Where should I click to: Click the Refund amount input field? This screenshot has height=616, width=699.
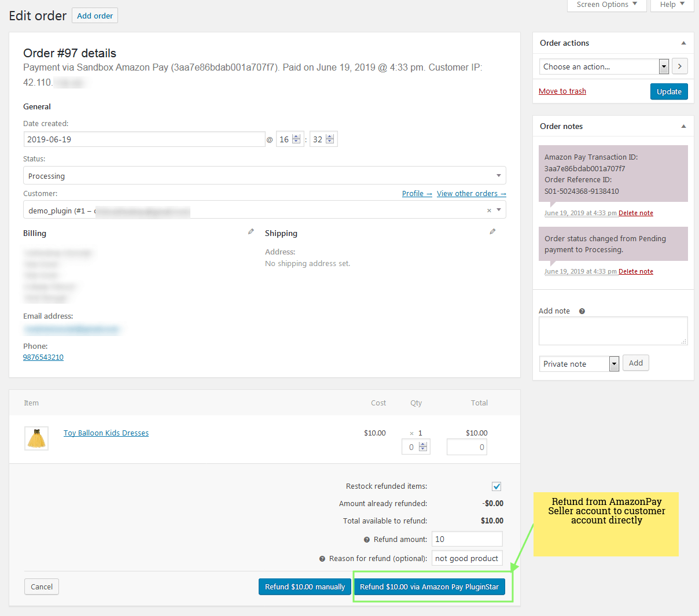point(467,539)
